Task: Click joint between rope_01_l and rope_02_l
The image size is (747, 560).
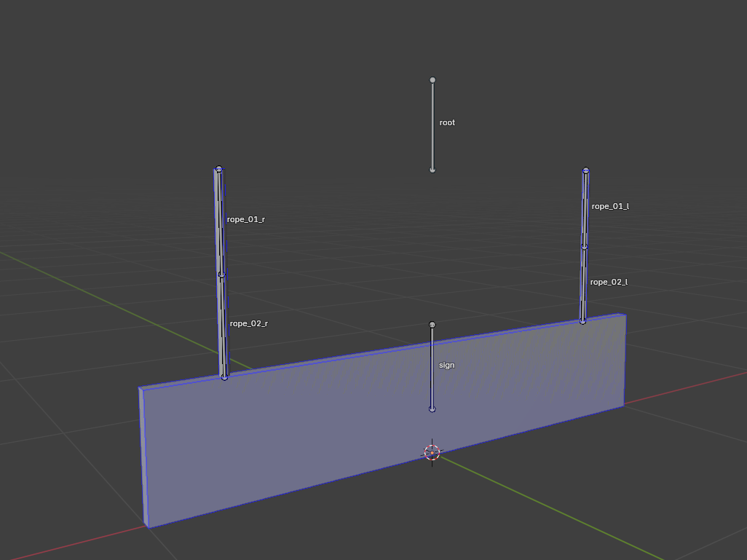Action: click(584, 247)
